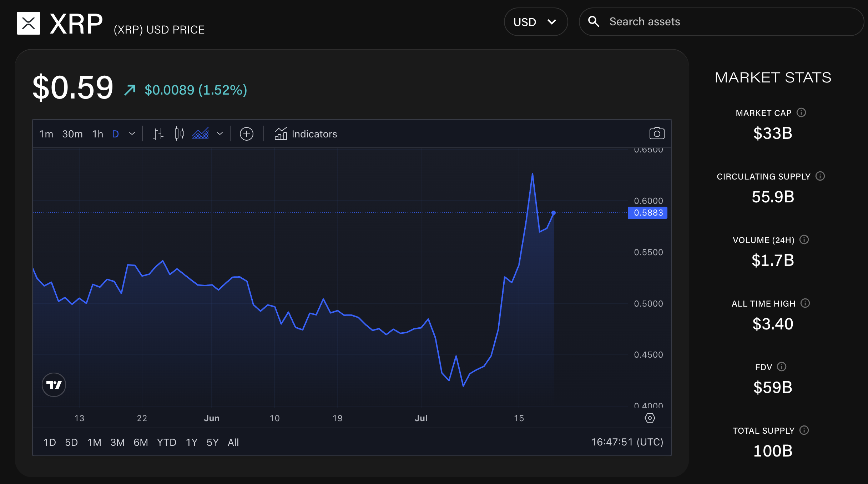Click the Jul label on time axis

pos(421,418)
